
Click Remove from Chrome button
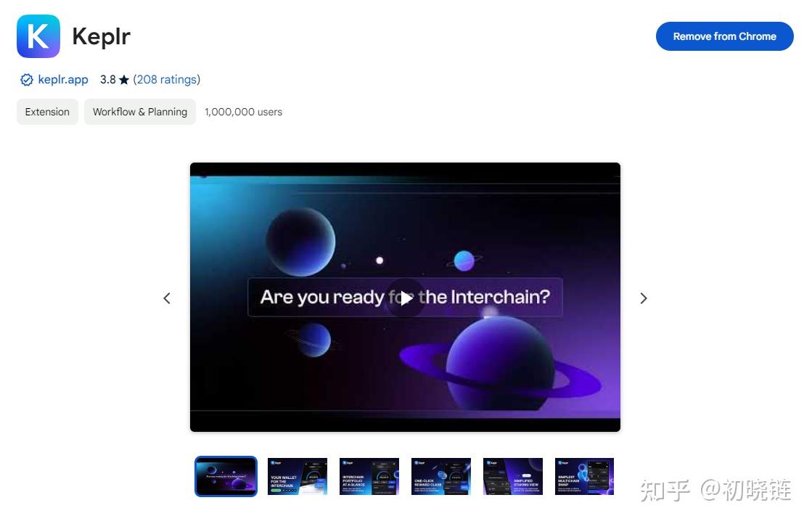click(x=724, y=36)
